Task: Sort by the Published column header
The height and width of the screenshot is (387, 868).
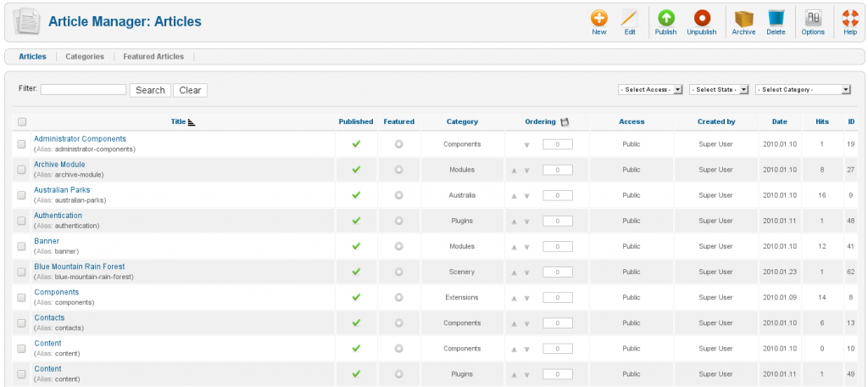Action: [356, 121]
